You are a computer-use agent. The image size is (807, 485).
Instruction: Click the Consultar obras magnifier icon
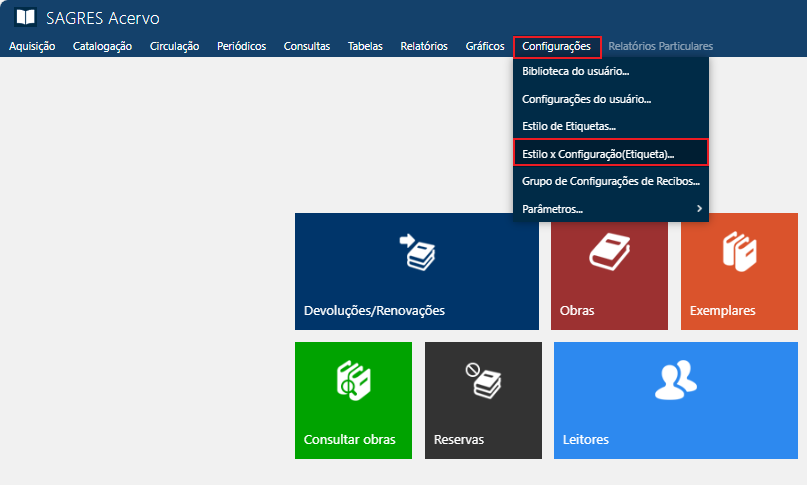pos(353,382)
